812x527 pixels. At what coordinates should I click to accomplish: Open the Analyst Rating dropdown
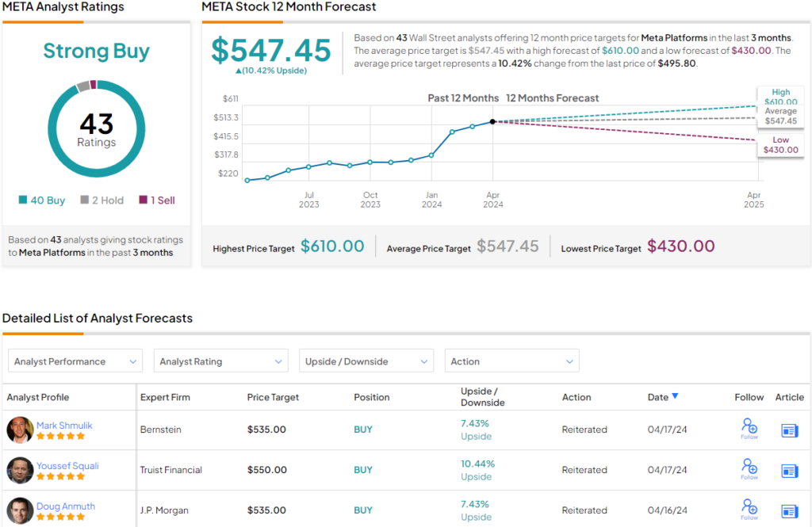[x=221, y=361]
